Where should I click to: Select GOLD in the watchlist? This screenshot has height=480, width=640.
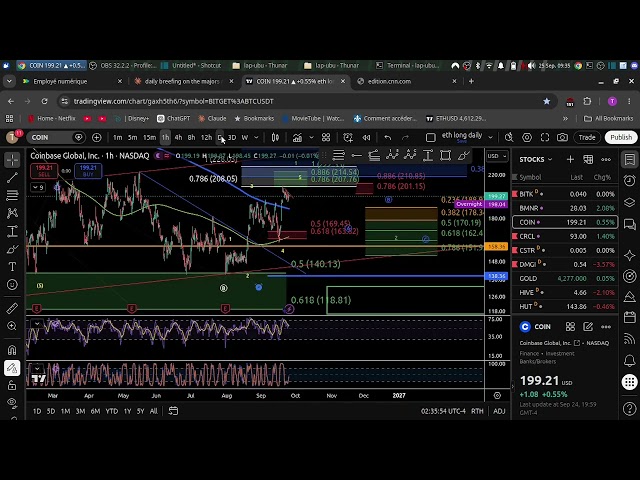point(565,278)
